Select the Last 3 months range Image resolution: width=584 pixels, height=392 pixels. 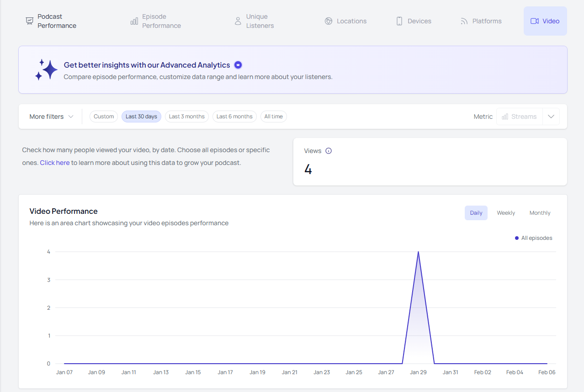(x=186, y=117)
